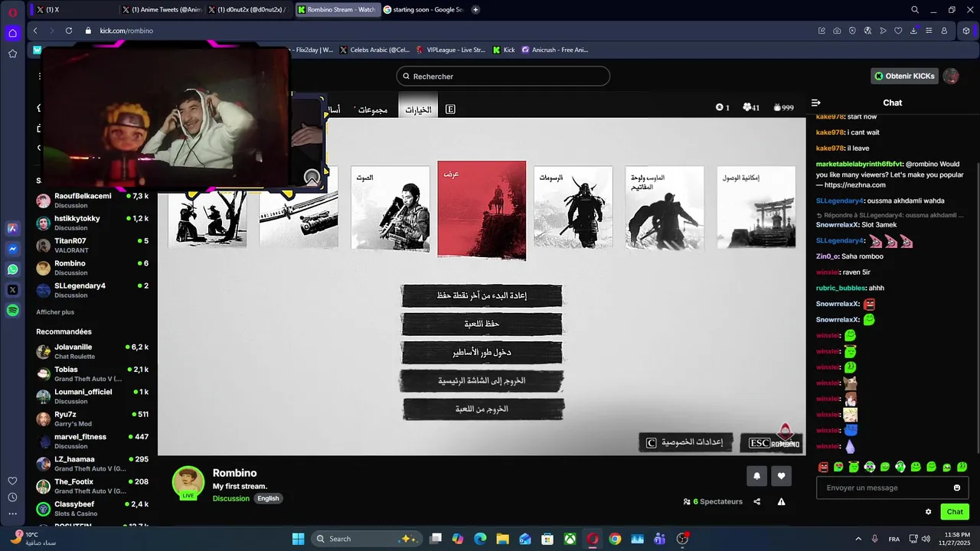Switch to the d0nut2x tab
Viewport: 980px width, 551px height.
[x=249, y=10]
